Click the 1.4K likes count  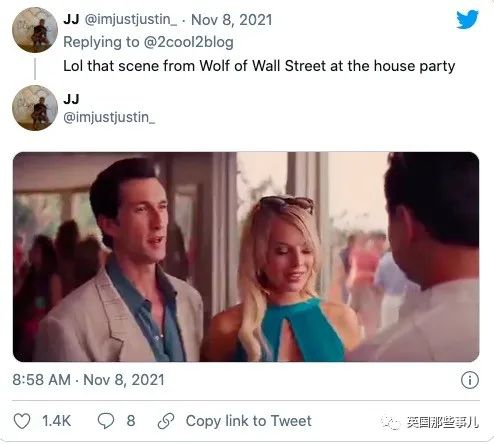(56, 421)
